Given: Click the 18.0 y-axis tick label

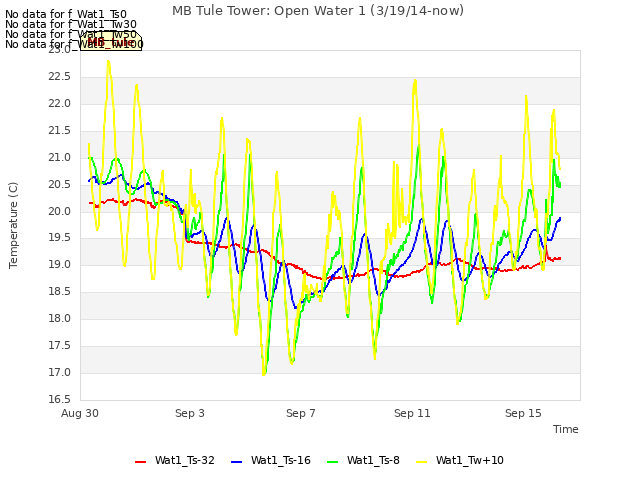Looking at the screenshot, I should [x=60, y=319].
